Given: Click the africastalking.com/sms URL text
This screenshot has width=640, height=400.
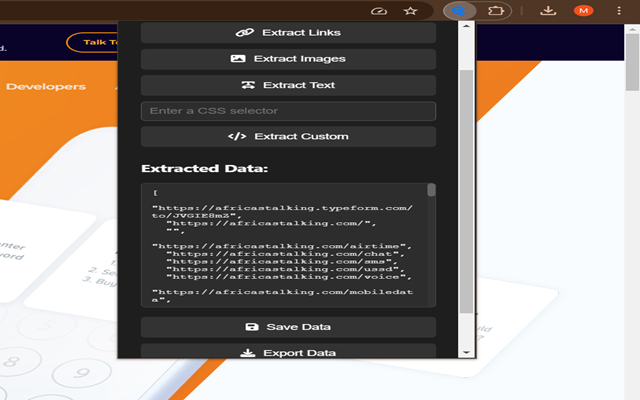Looking at the screenshot, I should [282, 262].
